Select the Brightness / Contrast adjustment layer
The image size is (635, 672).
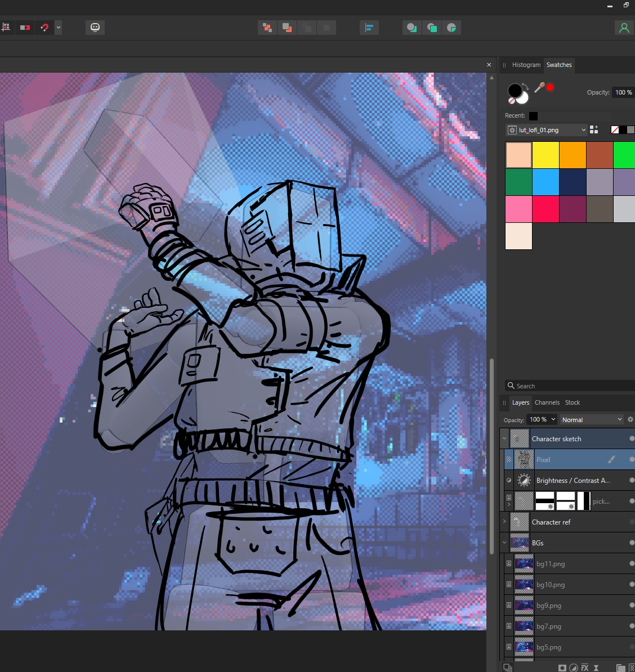[x=573, y=480]
